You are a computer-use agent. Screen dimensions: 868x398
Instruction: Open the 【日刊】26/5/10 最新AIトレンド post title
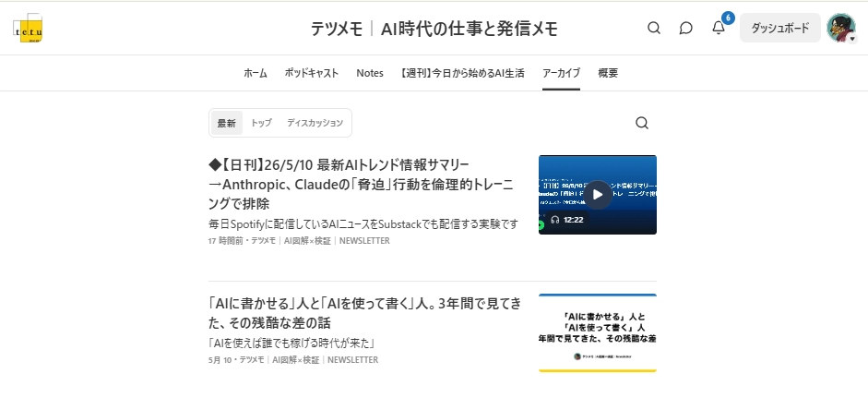tap(361, 184)
